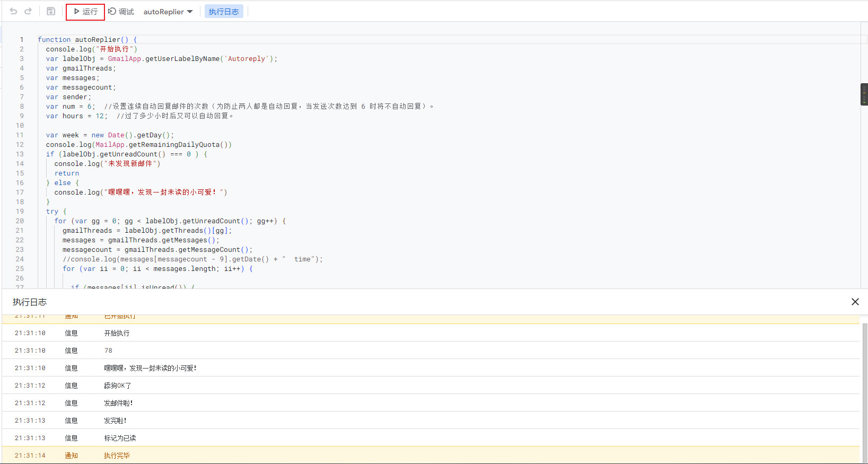
Task: Click the 'var sender;' code line
Action: click(x=68, y=97)
